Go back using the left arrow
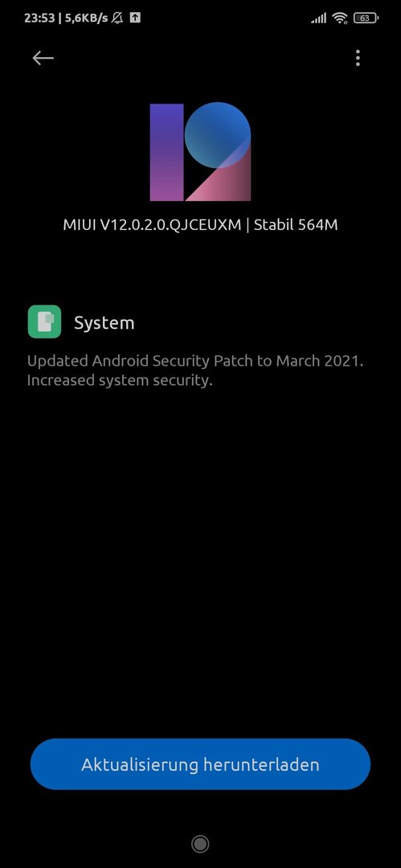401x868 pixels. (43, 58)
